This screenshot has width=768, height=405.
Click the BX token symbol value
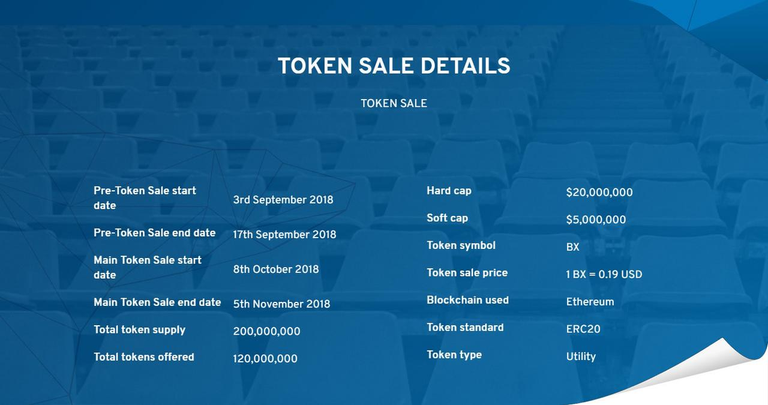click(x=573, y=247)
